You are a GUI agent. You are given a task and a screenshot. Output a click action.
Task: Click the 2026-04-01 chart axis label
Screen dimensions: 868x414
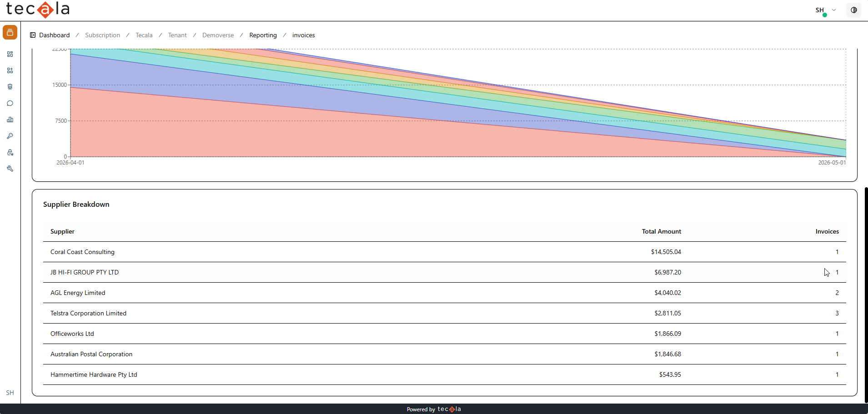(70, 163)
